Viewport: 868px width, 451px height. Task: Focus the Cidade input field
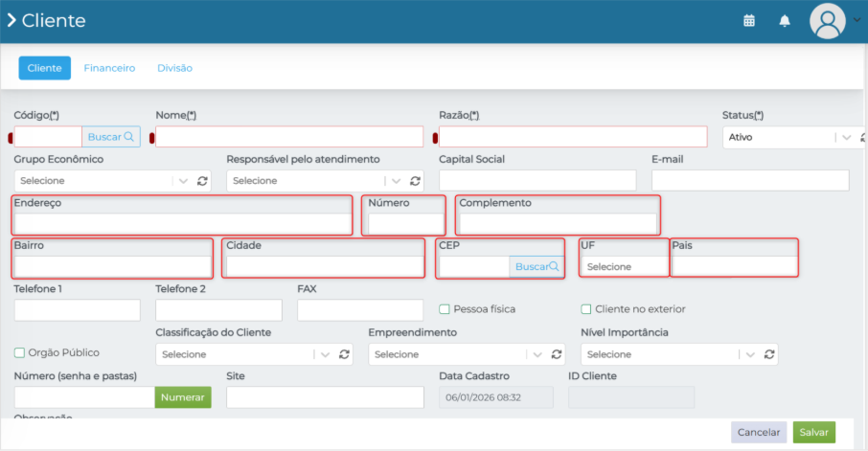click(325, 267)
